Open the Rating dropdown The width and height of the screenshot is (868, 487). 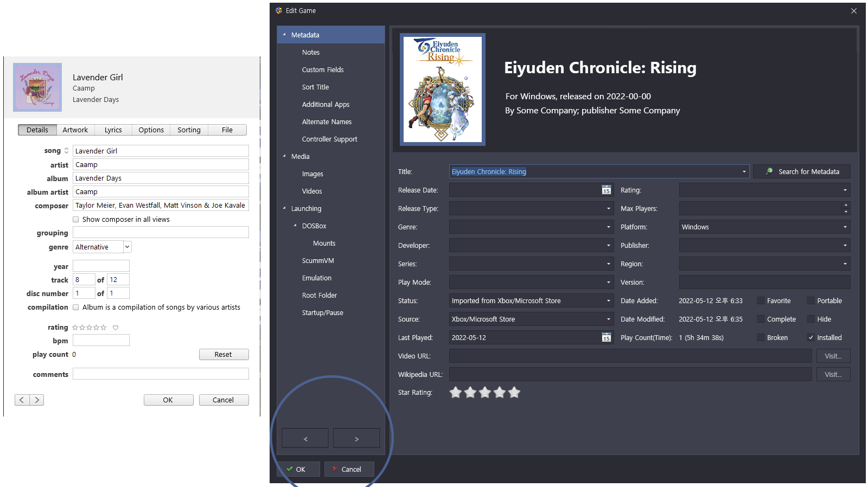pyautogui.click(x=845, y=190)
